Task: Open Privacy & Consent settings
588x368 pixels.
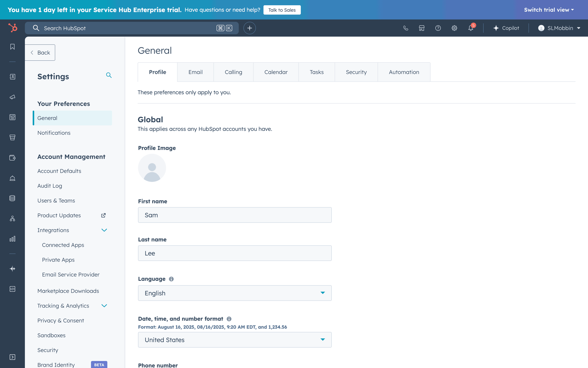Action: pyautogui.click(x=61, y=320)
